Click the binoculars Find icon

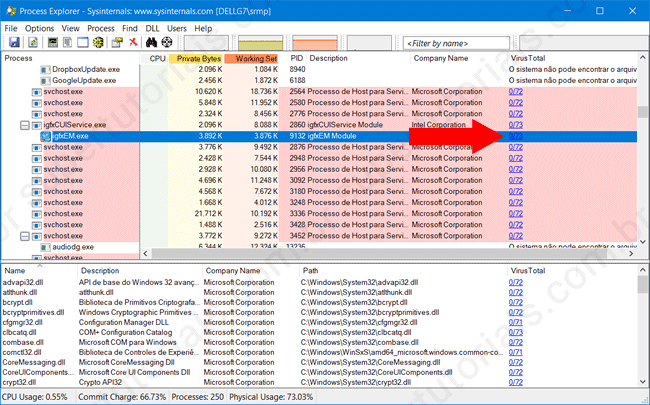tap(151, 43)
